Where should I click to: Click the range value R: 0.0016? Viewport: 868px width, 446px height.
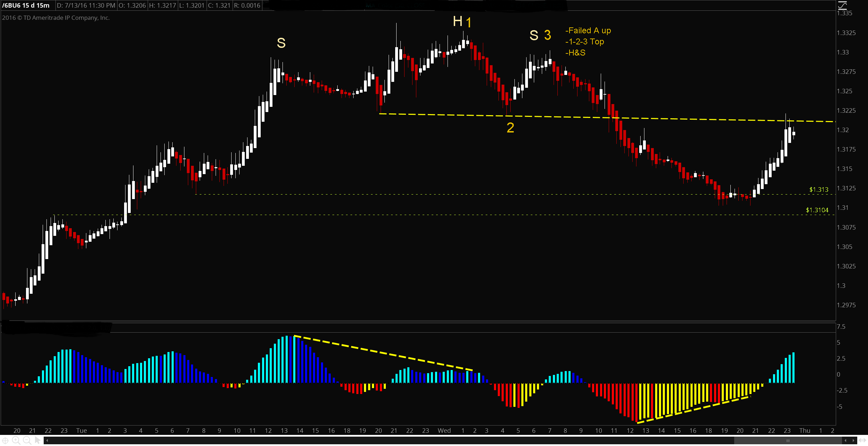point(247,5)
